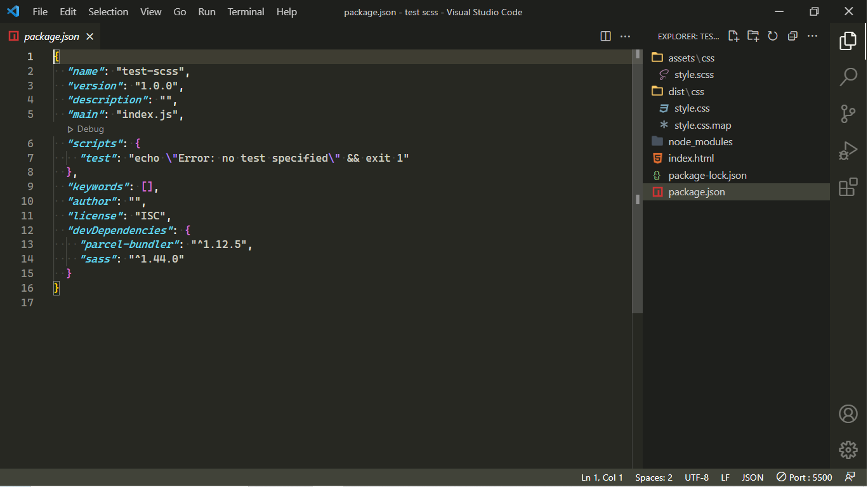Click the "^1.44.0" version string

[157, 259]
